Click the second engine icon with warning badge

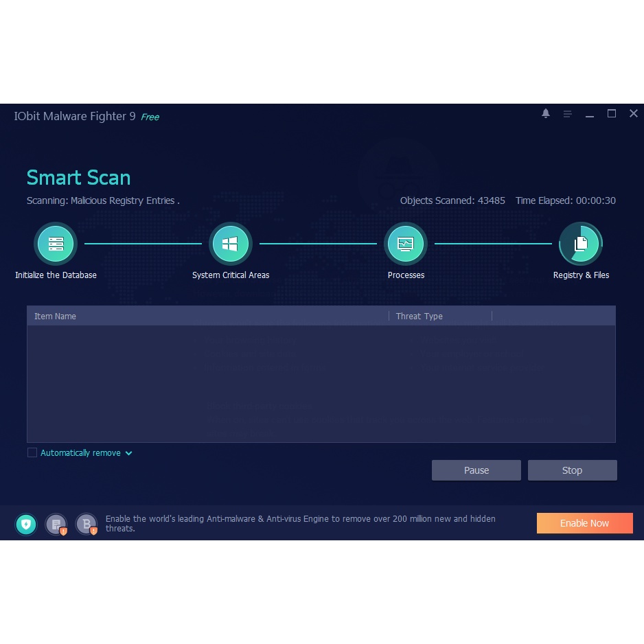pyautogui.click(x=56, y=524)
